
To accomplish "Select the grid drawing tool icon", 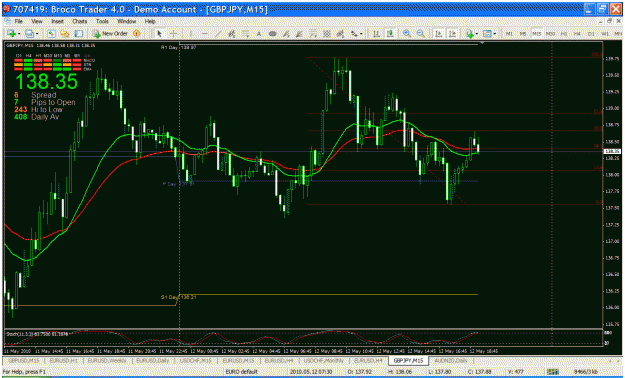I will (x=327, y=34).
